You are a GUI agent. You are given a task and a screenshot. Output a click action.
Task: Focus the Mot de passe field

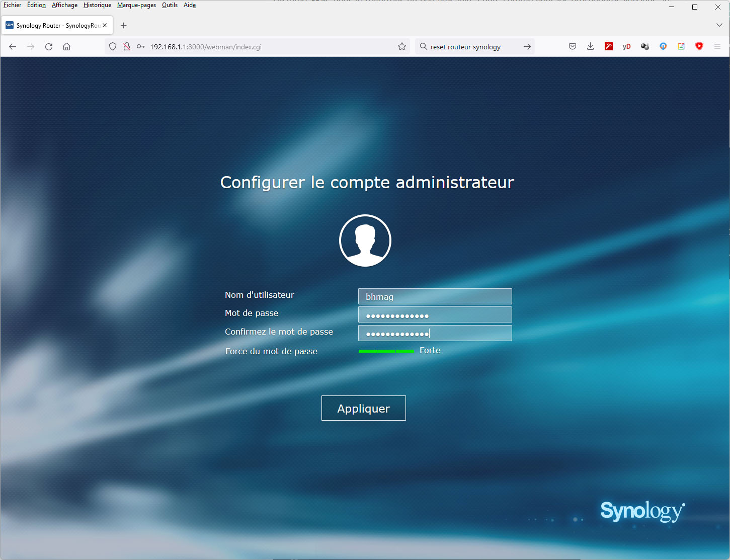435,315
